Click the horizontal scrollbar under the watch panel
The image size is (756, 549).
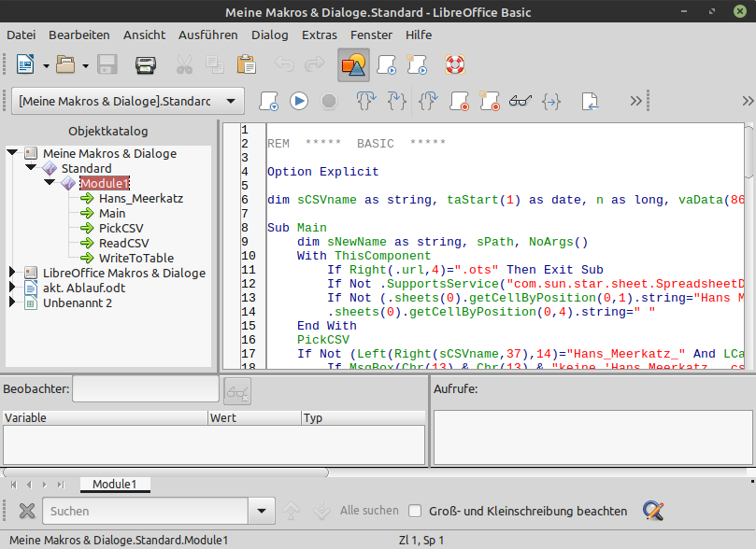pos(165,472)
